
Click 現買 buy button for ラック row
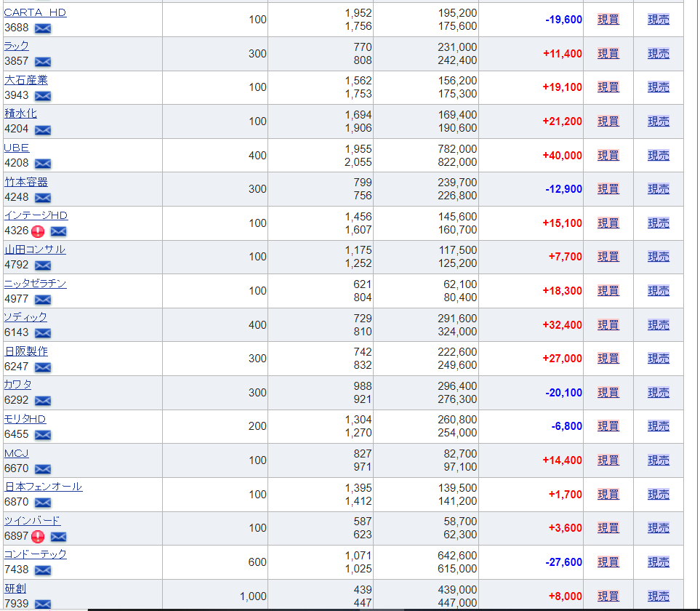[608, 54]
